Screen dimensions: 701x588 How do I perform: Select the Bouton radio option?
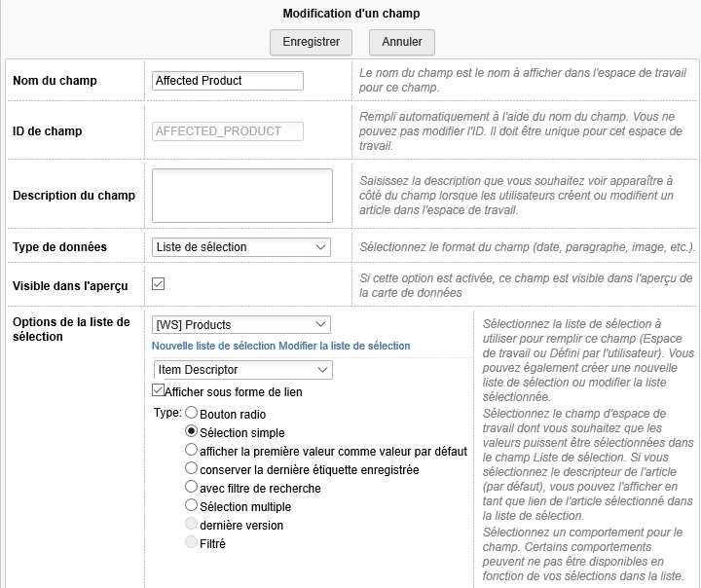(192, 413)
